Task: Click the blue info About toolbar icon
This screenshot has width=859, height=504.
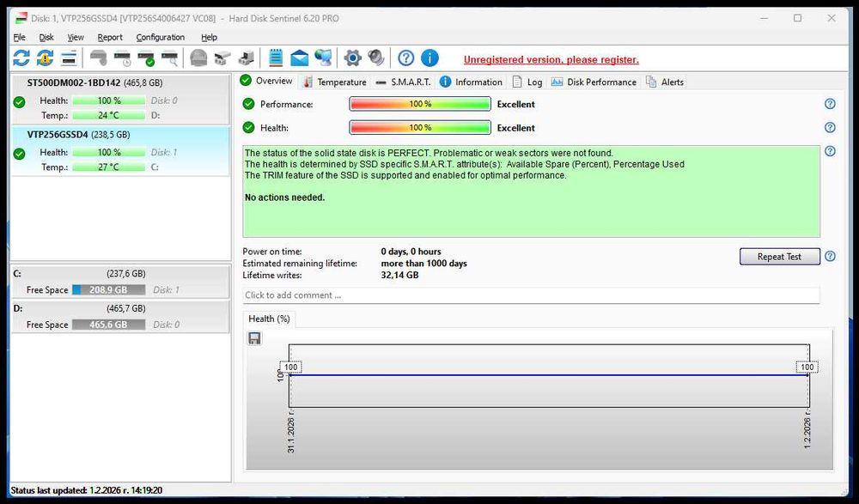Action: click(x=429, y=58)
